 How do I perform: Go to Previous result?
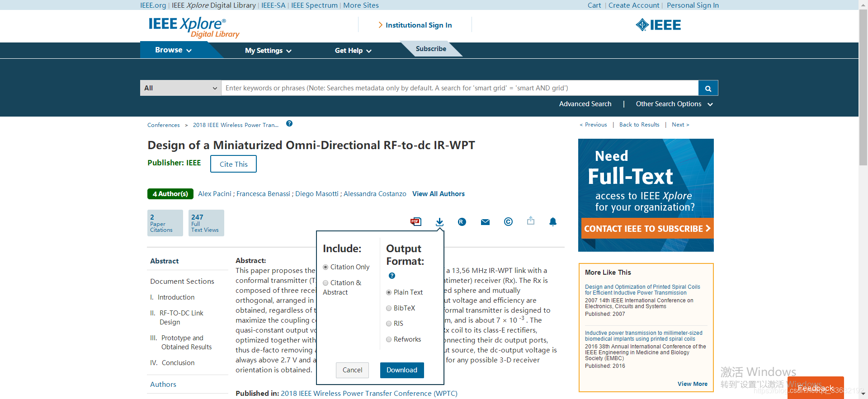593,125
